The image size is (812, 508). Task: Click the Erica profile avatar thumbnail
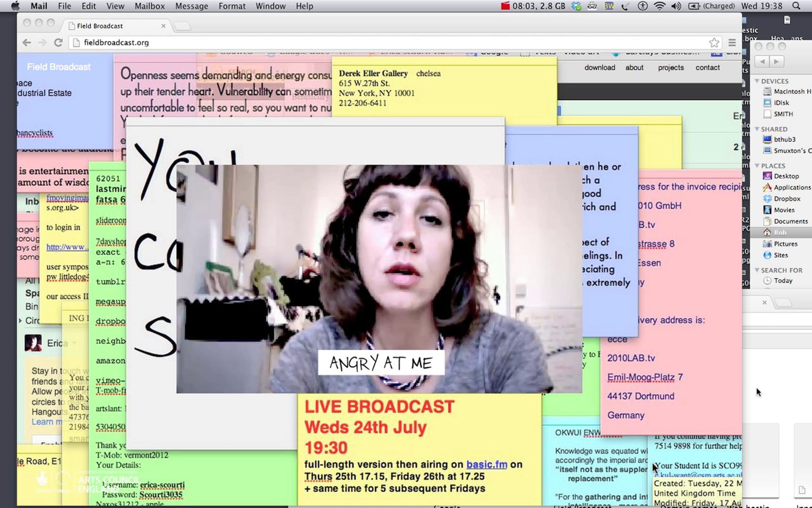coord(33,343)
